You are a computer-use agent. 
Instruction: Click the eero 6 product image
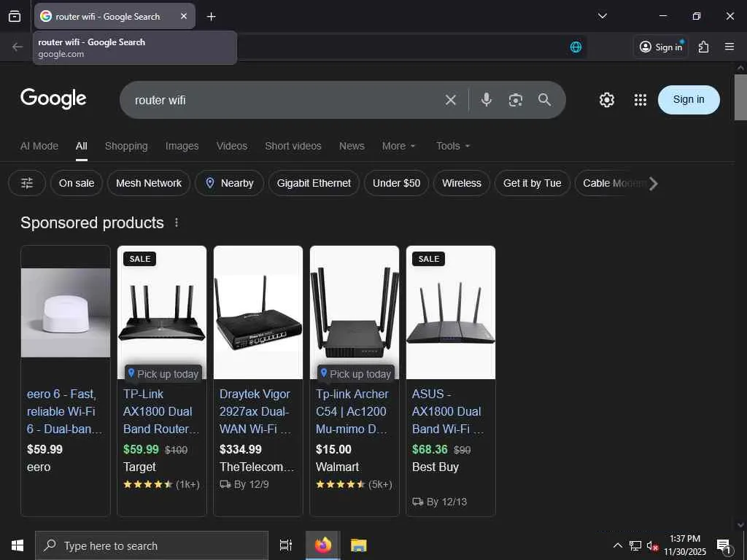66,312
